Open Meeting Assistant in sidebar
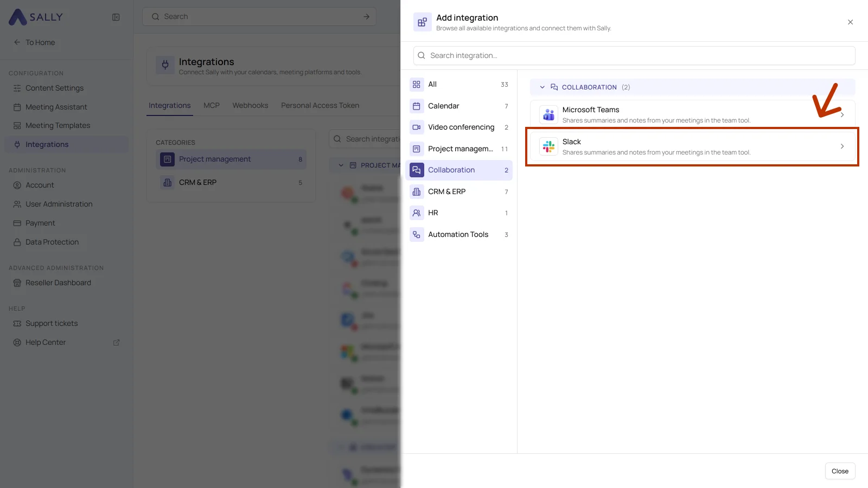 tap(67, 107)
